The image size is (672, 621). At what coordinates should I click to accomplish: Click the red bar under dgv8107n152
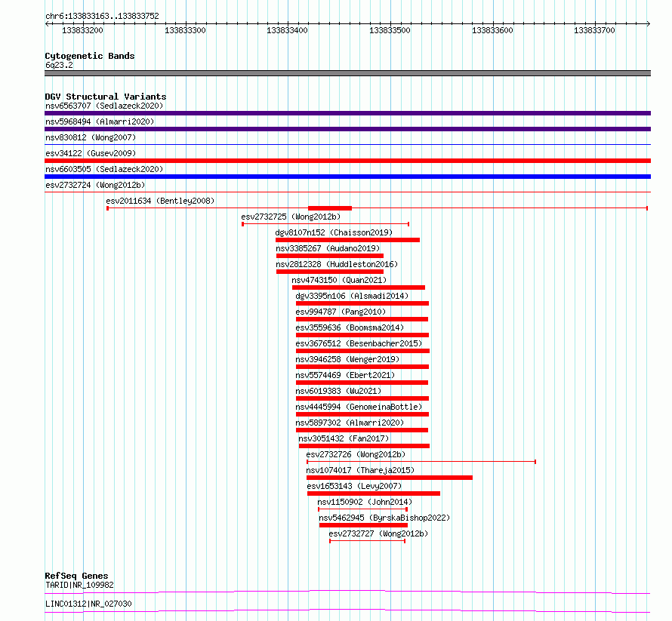tap(347, 240)
